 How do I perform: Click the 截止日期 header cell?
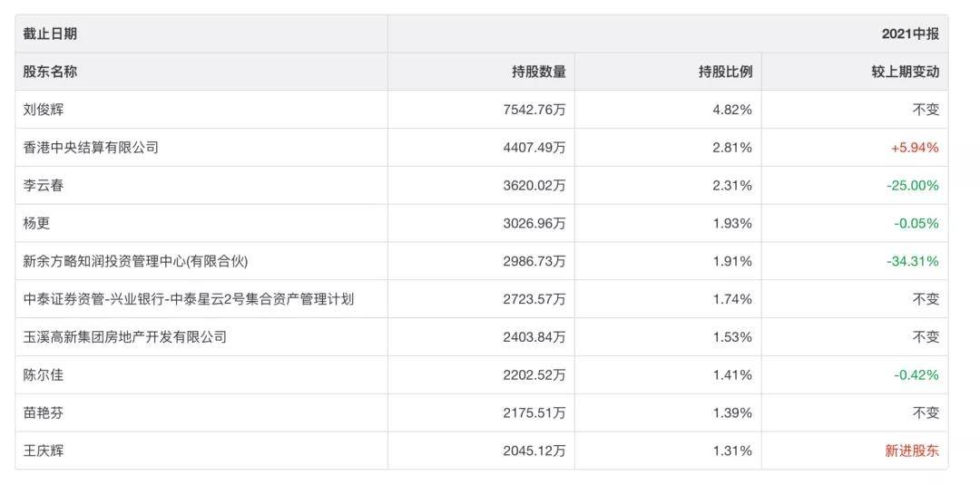(x=50, y=34)
